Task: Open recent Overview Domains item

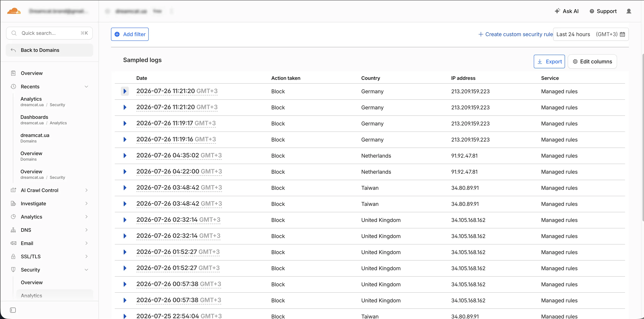Action: pyautogui.click(x=31, y=156)
